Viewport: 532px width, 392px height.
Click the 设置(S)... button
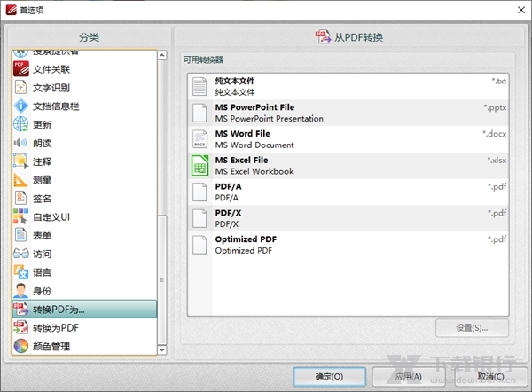[x=472, y=328]
